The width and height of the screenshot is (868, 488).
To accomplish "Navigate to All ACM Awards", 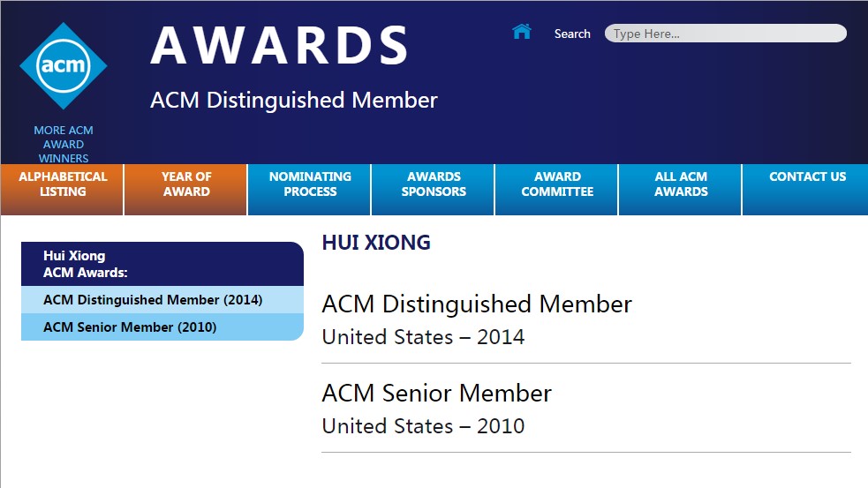I will 681,184.
